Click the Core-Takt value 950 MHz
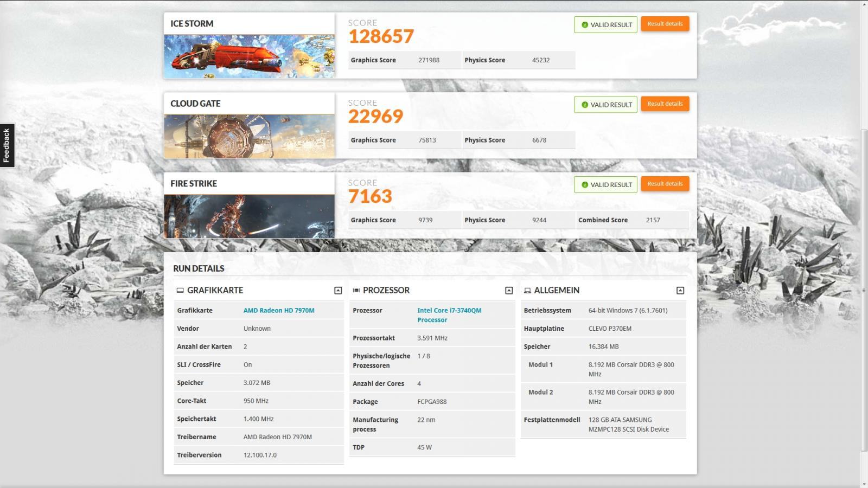This screenshot has width=868, height=488. pos(256,401)
